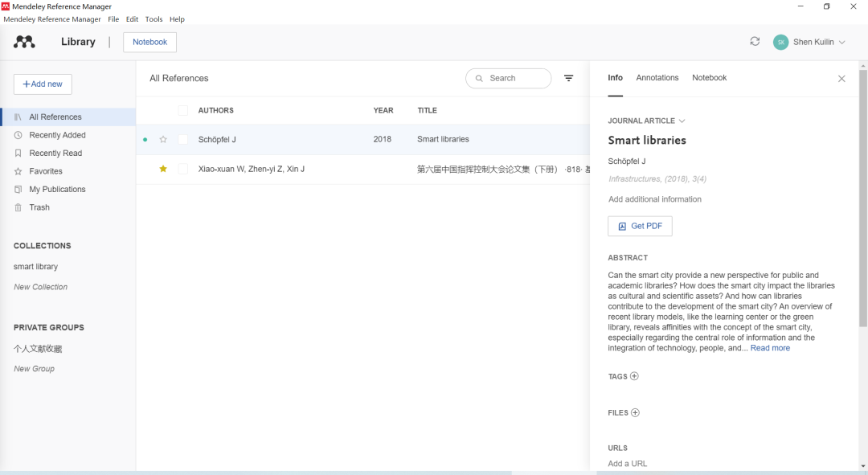Click the info panel scroll-down arrow
The width and height of the screenshot is (868, 475).
click(x=863, y=466)
